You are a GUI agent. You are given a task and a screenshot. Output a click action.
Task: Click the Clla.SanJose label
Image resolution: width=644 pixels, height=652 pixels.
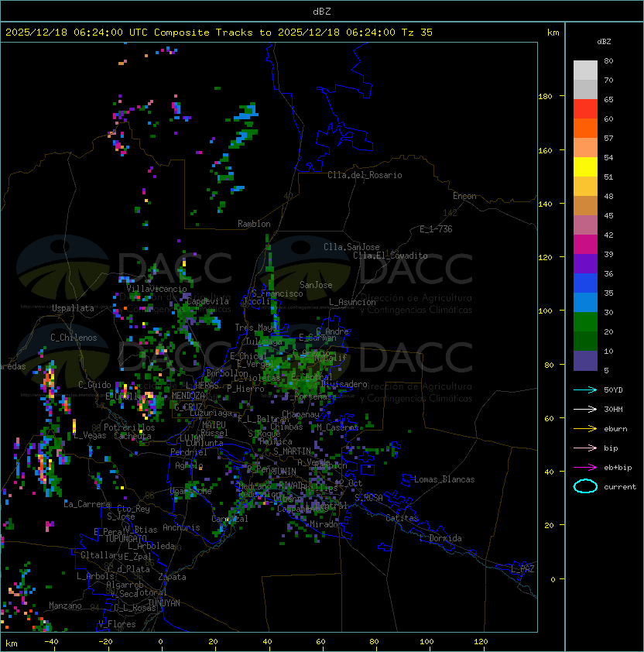[351, 247]
